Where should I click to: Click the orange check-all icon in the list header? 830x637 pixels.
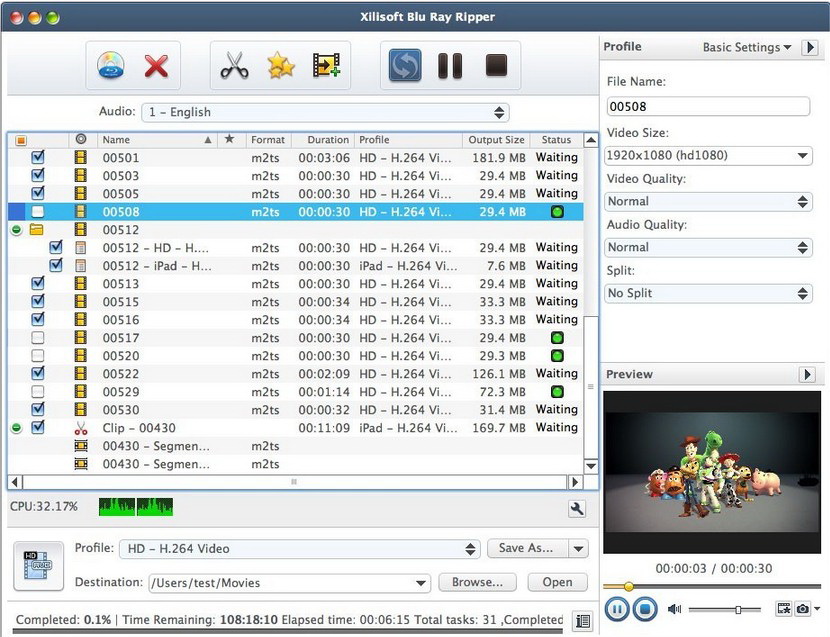pyautogui.click(x=21, y=140)
